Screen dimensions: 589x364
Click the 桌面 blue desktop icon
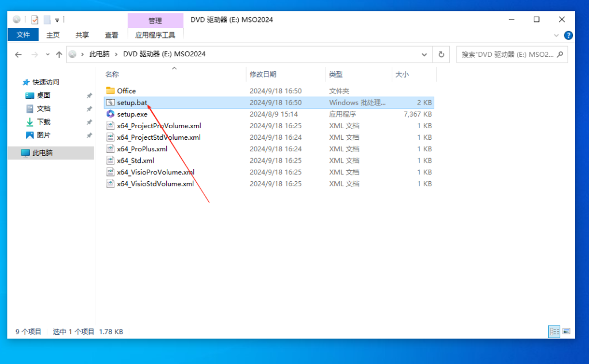click(30, 95)
